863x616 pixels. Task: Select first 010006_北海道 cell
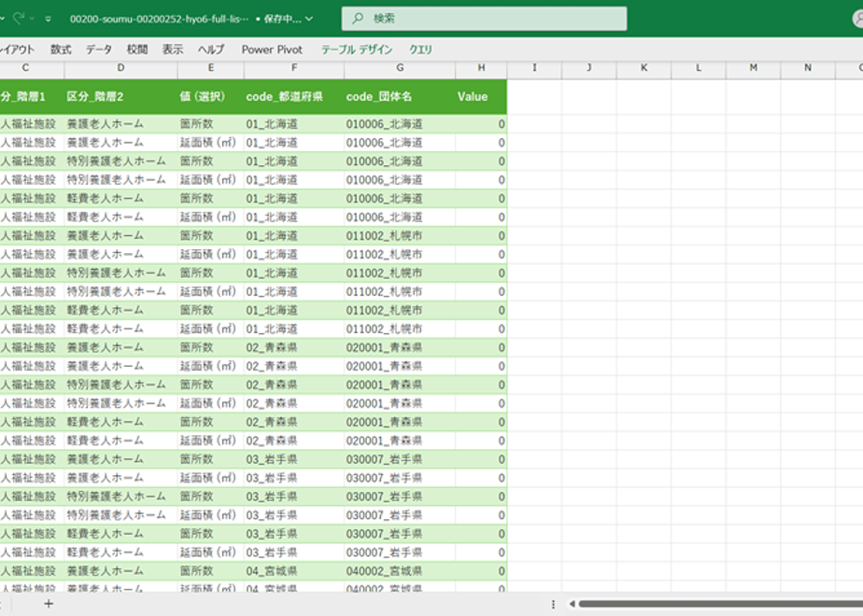point(400,124)
